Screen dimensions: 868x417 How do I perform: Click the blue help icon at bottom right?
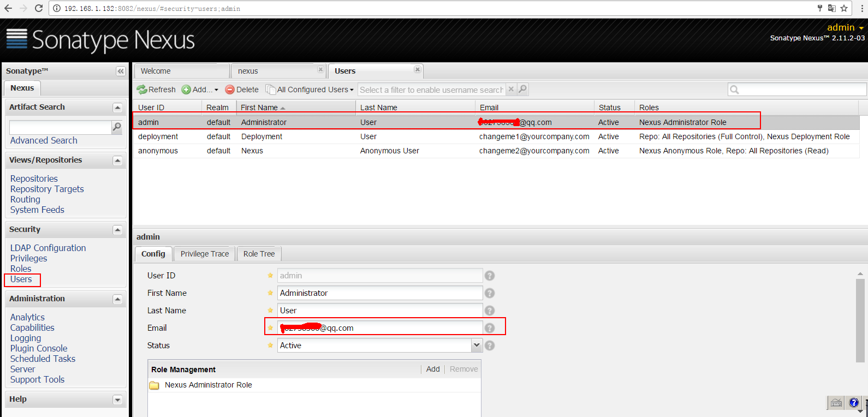(x=854, y=403)
